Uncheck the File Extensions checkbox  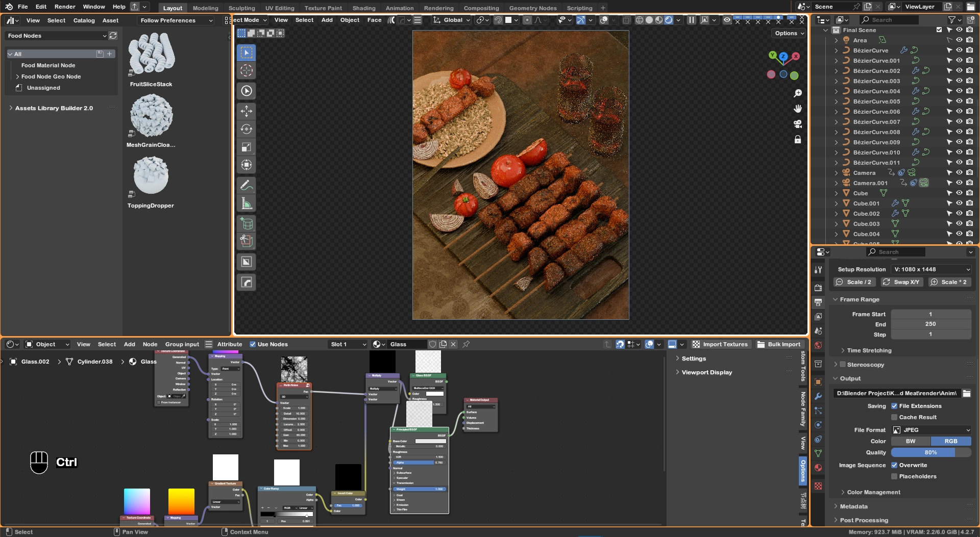[894, 406]
